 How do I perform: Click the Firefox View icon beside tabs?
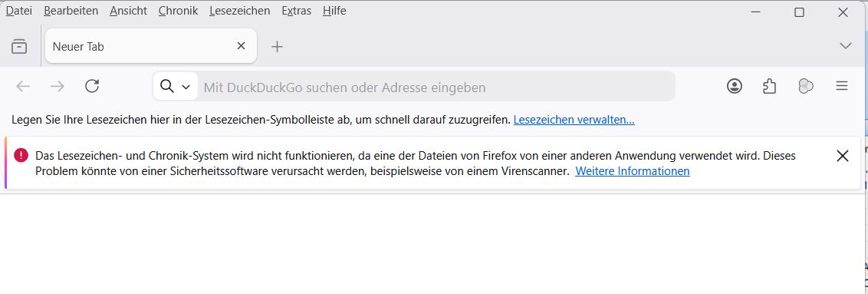tap(19, 46)
